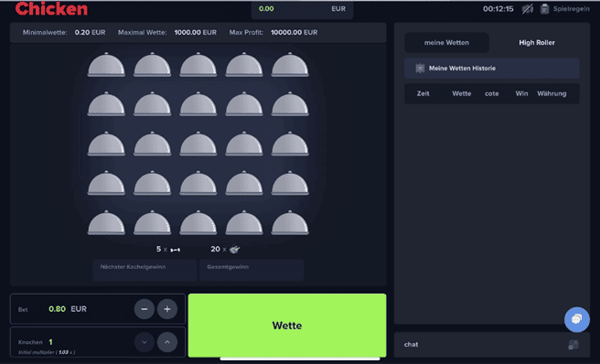Reveal third cloche in top row

(x=198, y=65)
